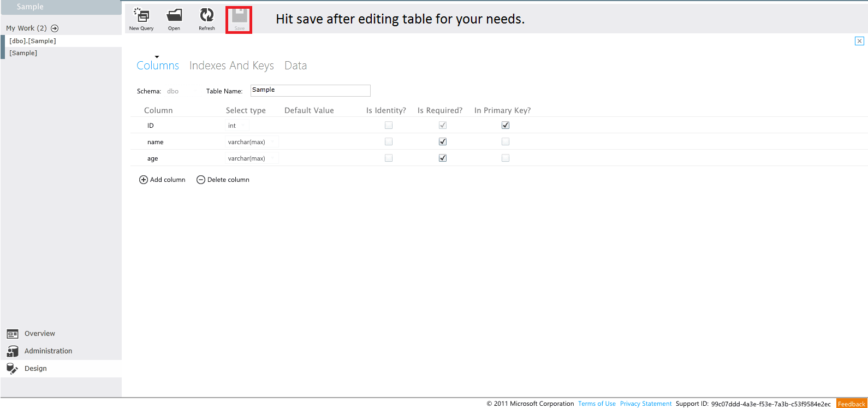This screenshot has height=408, width=868.
Task: Click the My Work arrow icon
Action: (x=55, y=28)
